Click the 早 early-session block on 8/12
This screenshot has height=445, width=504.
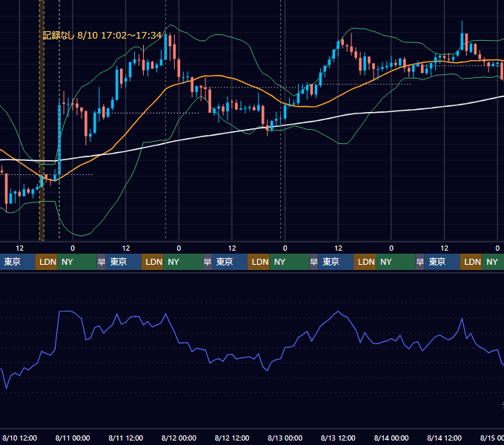(208, 262)
